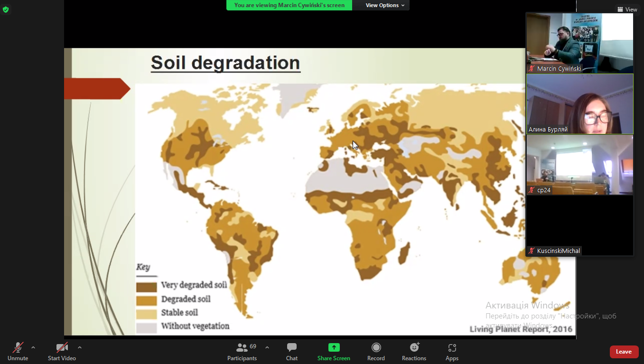Click the red Leave button
644x364 pixels.
(x=624, y=352)
